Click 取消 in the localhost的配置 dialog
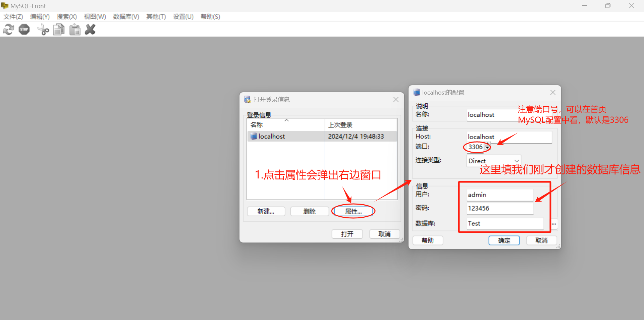The width and height of the screenshot is (644, 320). point(541,241)
